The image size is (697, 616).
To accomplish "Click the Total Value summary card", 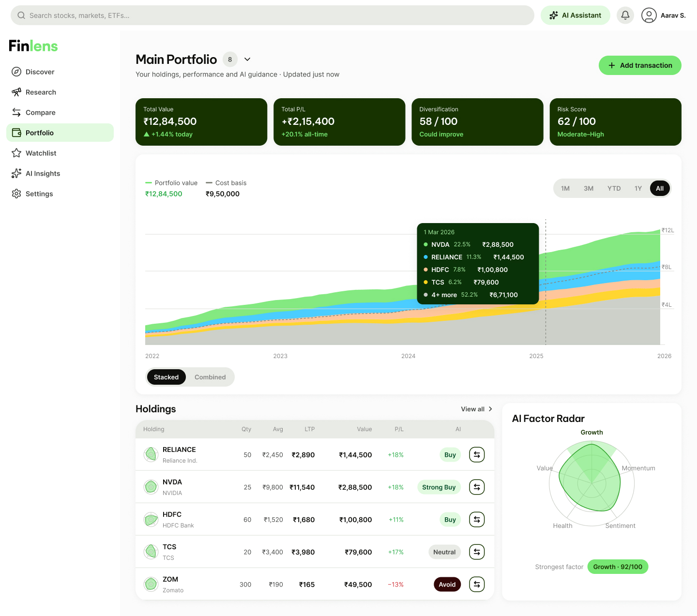I will (x=201, y=122).
